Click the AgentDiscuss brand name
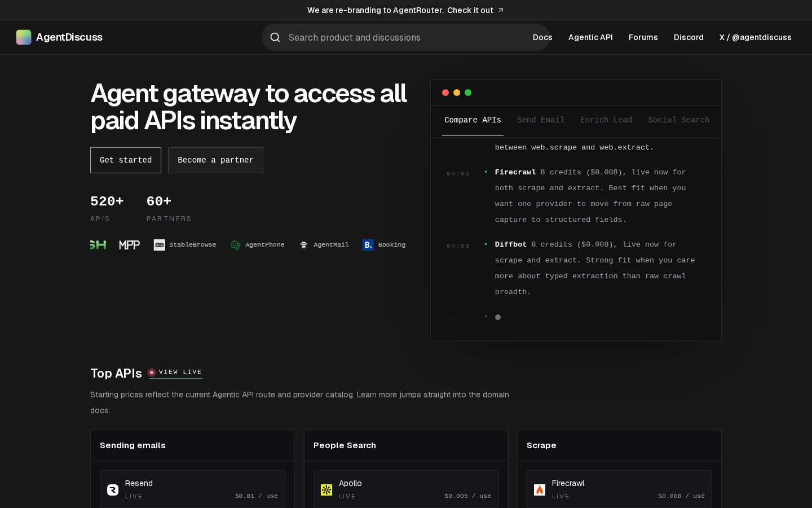812x508 pixels. coord(69,37)
